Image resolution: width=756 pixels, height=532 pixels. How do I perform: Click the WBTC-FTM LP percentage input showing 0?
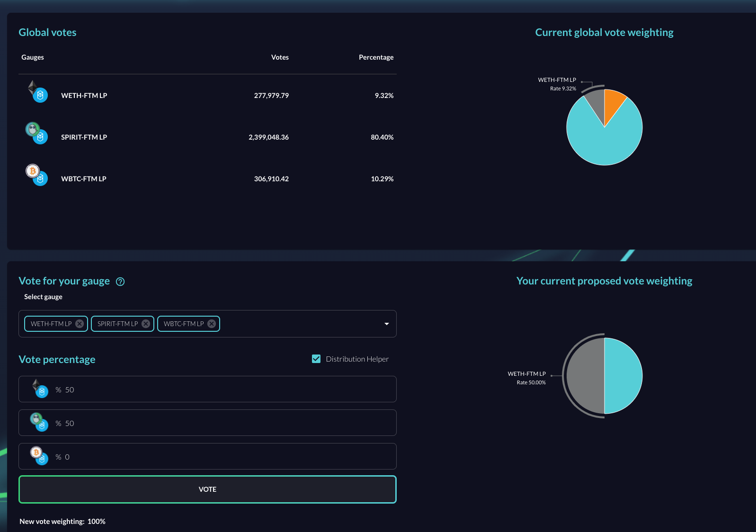(x=227, y=457)
